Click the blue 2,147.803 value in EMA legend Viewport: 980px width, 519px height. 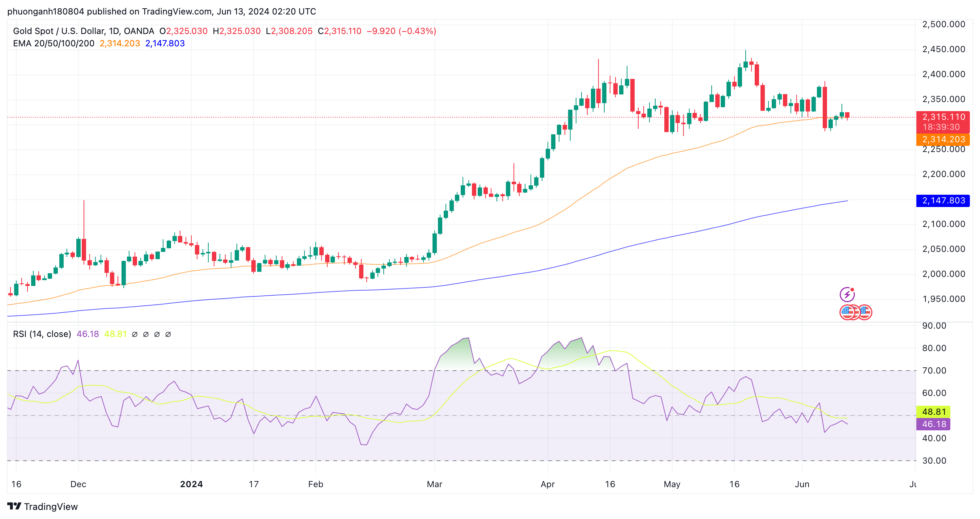(165, 43)
